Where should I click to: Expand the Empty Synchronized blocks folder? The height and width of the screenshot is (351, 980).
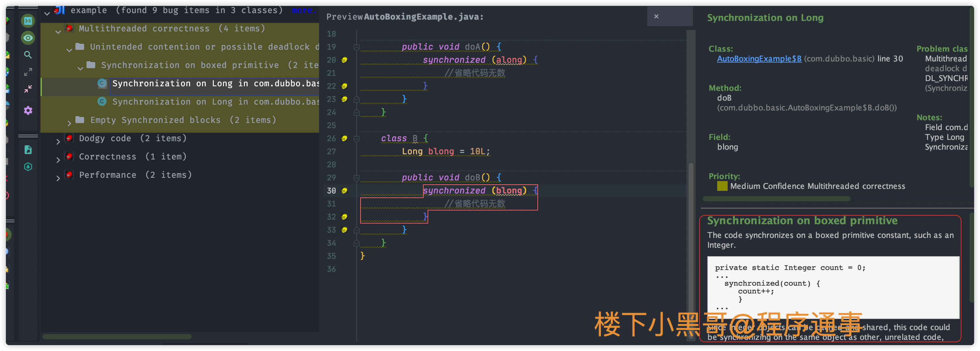[69, 123]
